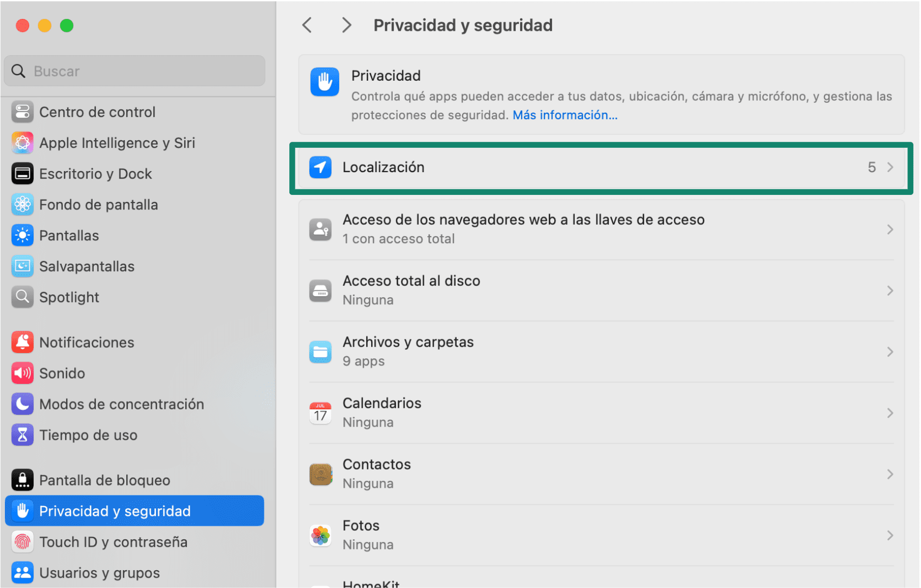921x588 pixels.
Task: Open the Contactos permissions chevron
Action: click(x=890, y=474)
